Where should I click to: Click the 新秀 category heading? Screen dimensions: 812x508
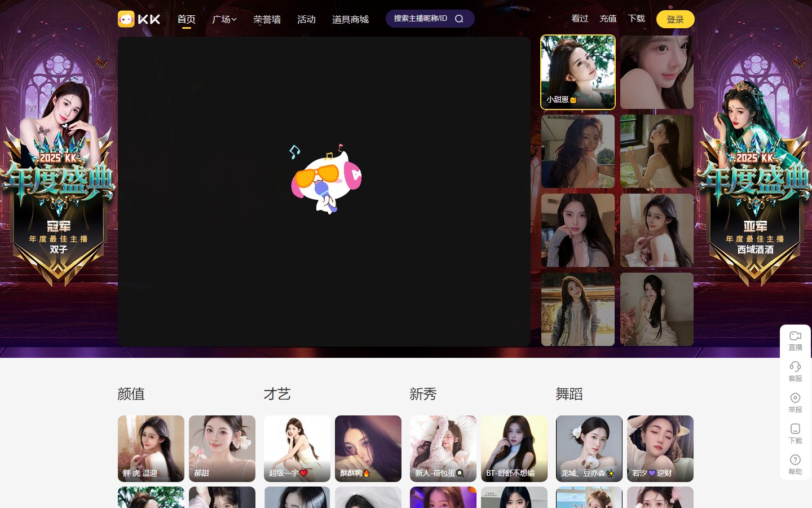point(423,394)
